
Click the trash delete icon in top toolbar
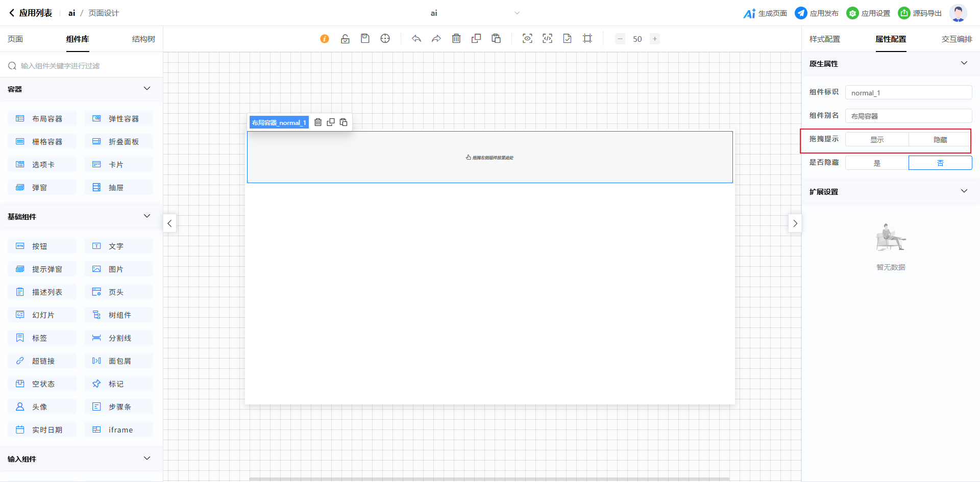point(456,39)
